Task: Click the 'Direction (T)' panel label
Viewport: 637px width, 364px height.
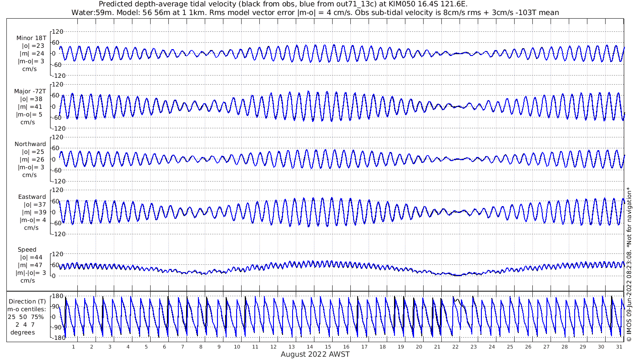Action: point(27,302)
